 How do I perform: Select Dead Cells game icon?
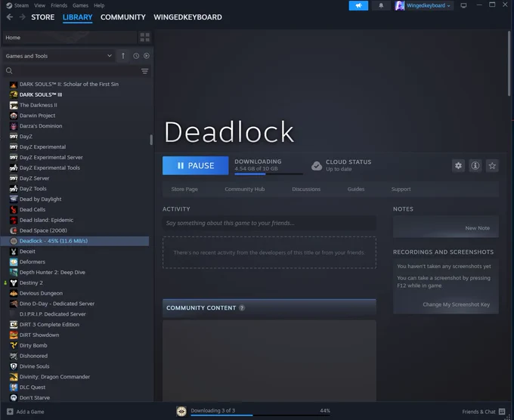pos(14,210)
